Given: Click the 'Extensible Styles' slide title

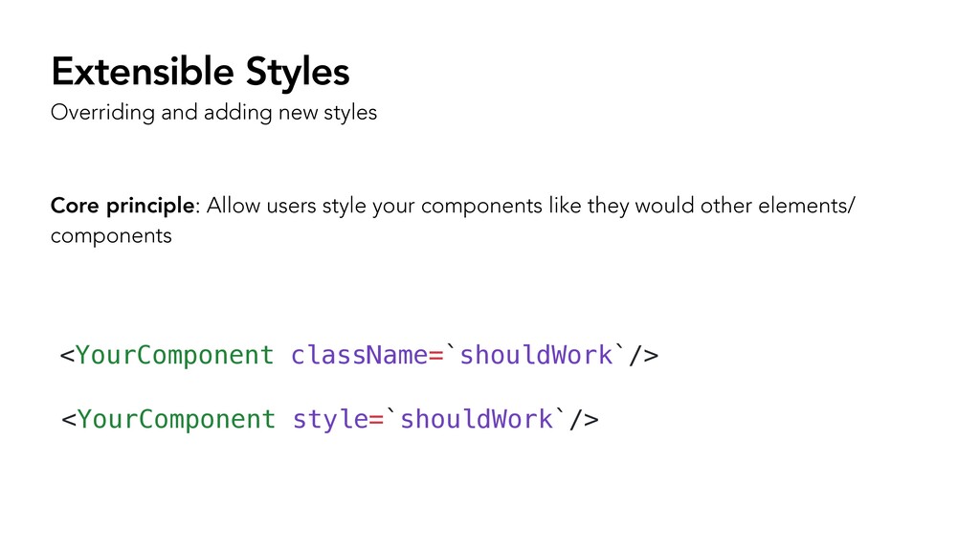Looking at the screenshot, I should tap(200, 72).
